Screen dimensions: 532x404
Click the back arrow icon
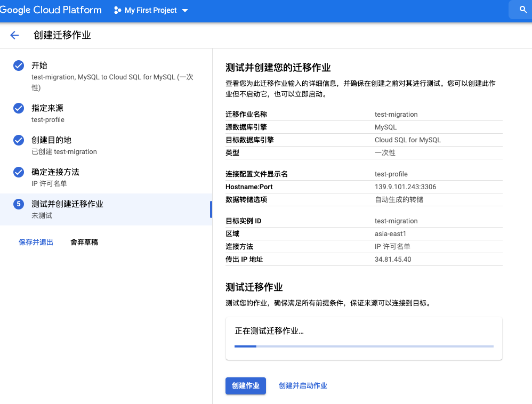[14, 35]
